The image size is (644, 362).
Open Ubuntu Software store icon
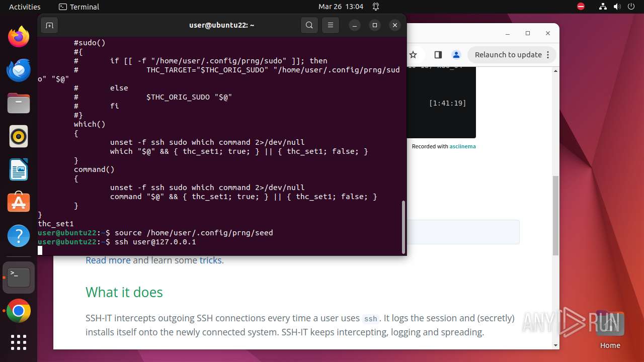19,203
